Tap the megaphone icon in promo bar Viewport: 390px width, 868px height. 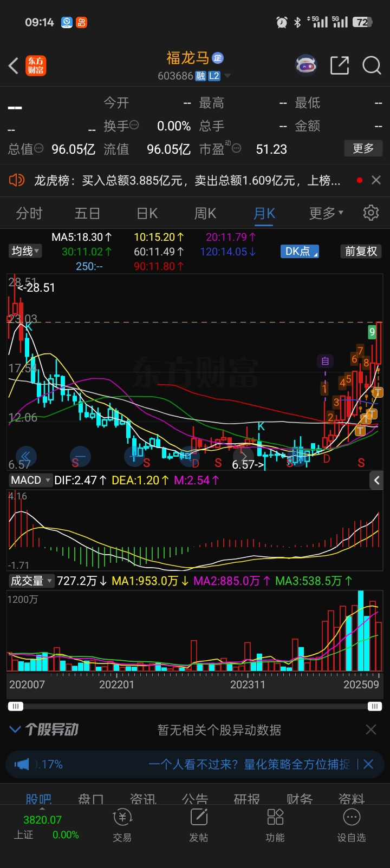click(x=22, y=764)
